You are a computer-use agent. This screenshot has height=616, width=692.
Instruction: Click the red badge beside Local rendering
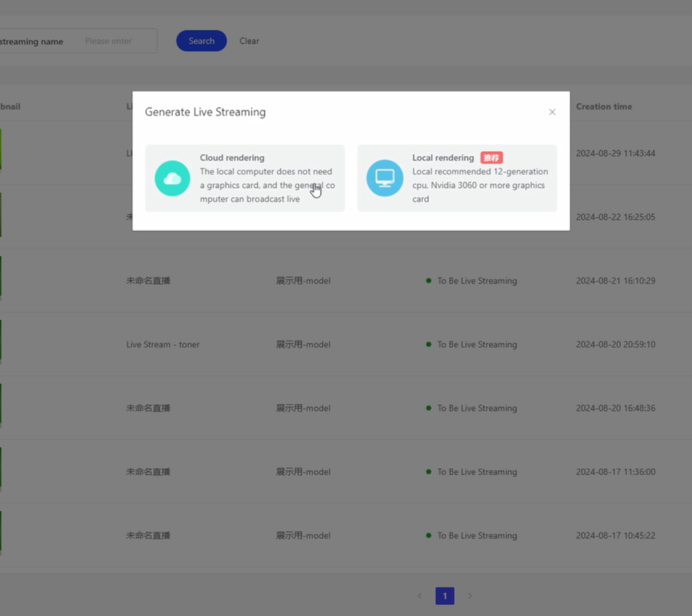(491, 157)
